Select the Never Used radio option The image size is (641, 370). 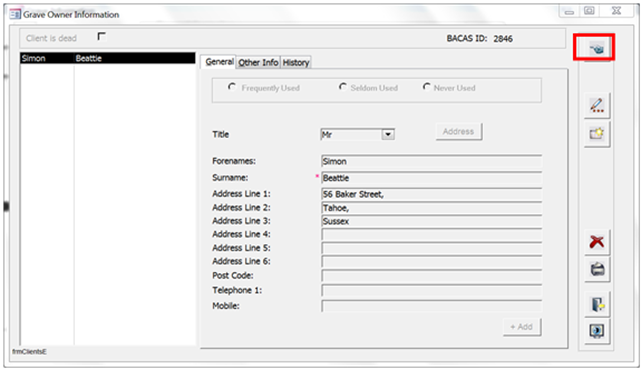(426, 87)
